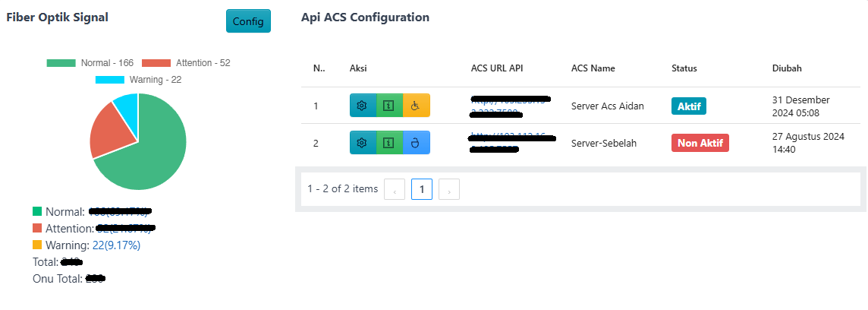The image size is (868, 310).
Task: Click Total label below Warning row
Action: 46,262
